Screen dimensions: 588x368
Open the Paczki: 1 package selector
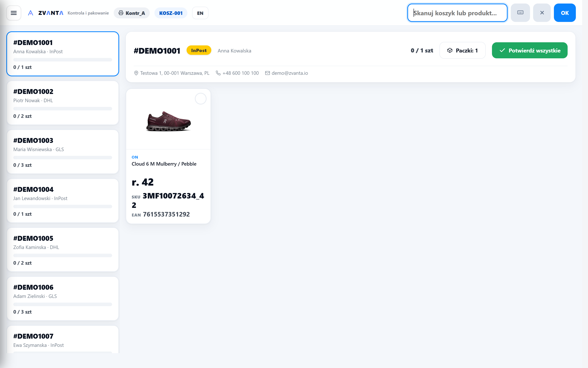pyautogui.click(x=462, y=50)
